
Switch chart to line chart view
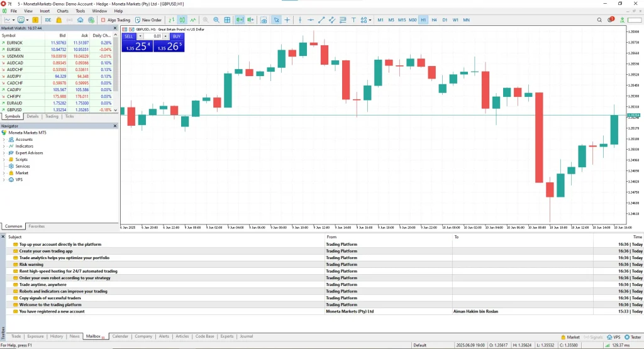click(x=192, y=19)
